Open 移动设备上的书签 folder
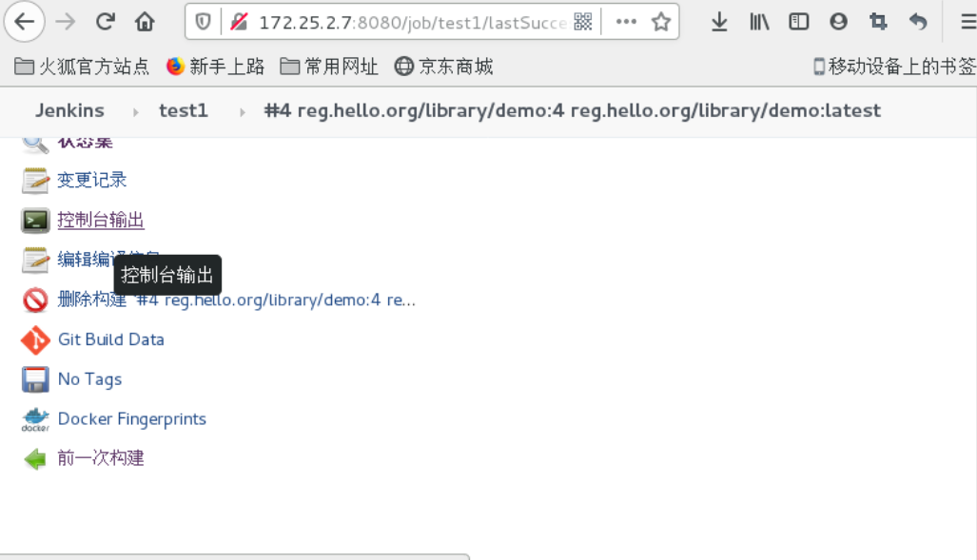Image resolution: width=977 pixels, height=560 pixels. click(895, 66)
